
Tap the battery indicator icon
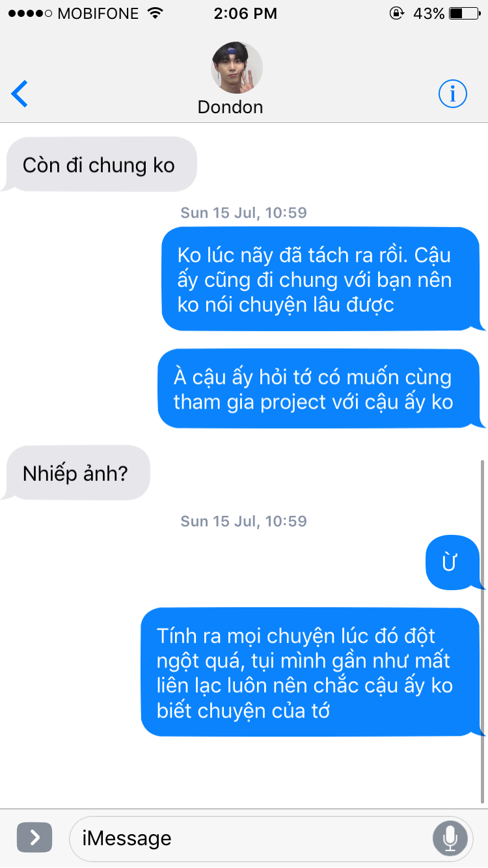tap(464, 13)
